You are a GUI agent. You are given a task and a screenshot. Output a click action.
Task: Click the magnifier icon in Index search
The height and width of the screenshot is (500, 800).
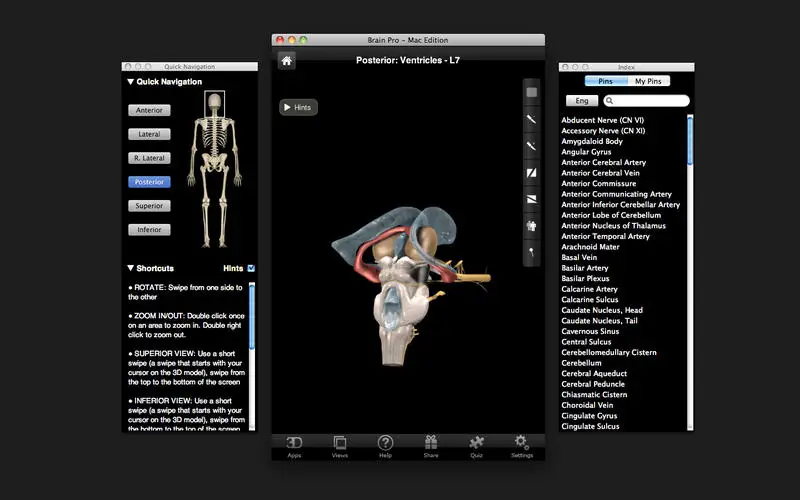610,101
